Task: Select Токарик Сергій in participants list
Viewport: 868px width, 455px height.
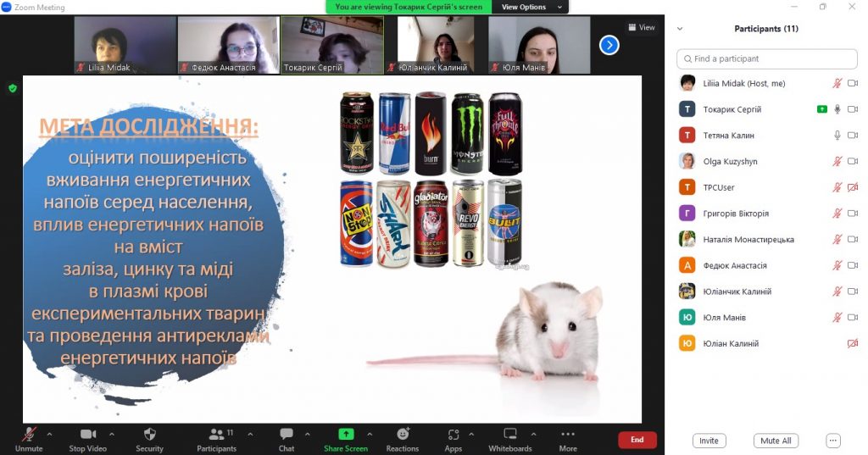Action: (x=732, y=109)
